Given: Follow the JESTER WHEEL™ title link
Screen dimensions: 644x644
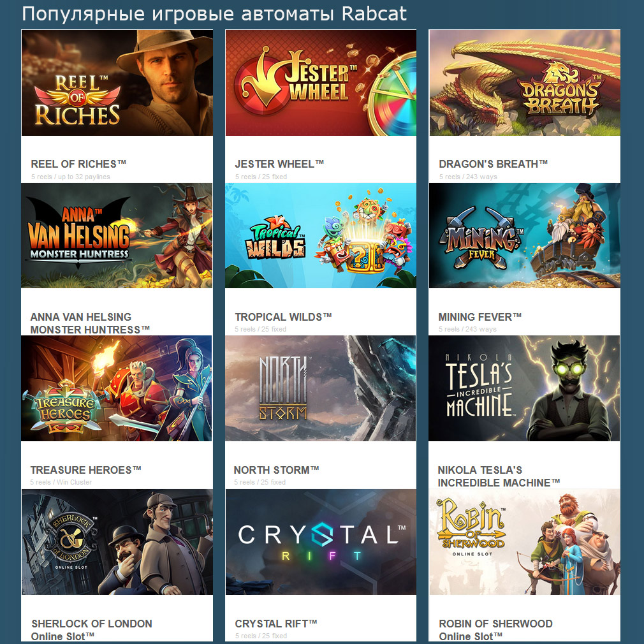Looking at the screenshot, I should [279, 164].
